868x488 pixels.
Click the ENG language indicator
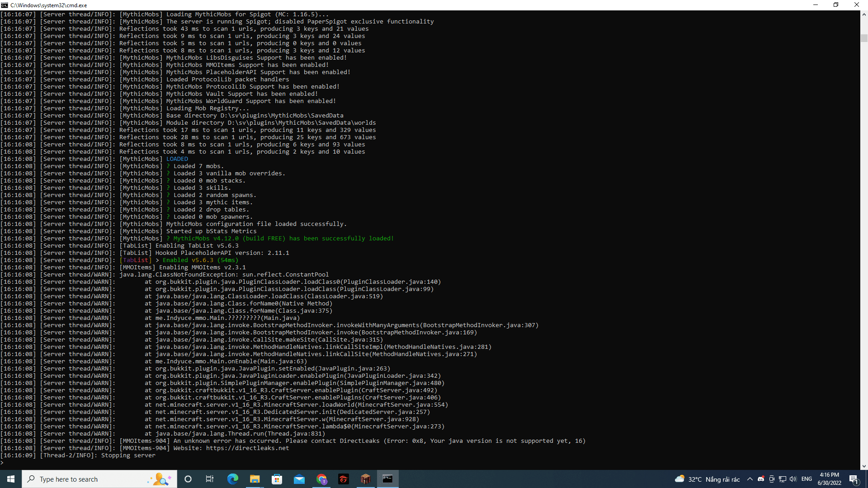(x=807, y=479)
